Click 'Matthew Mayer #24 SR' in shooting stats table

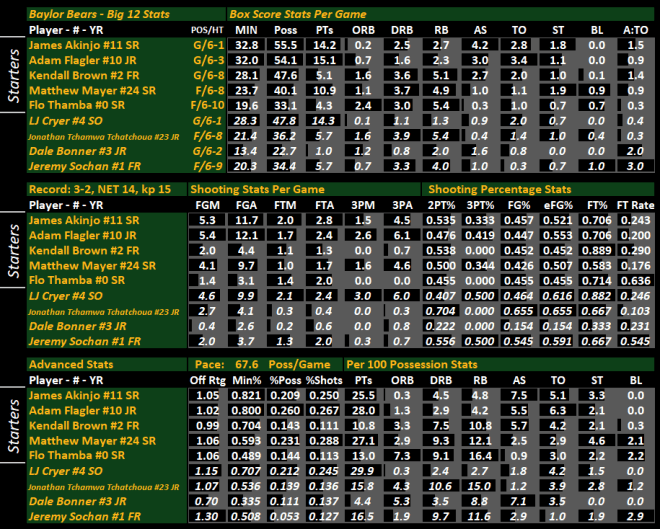click(x=93, y=266)
